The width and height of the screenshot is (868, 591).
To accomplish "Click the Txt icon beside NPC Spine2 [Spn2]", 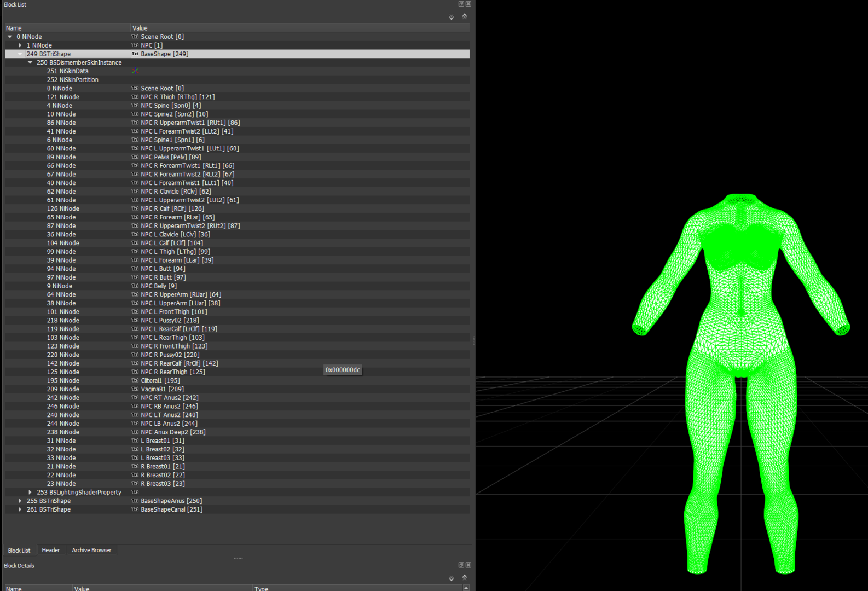I will 135,114.
